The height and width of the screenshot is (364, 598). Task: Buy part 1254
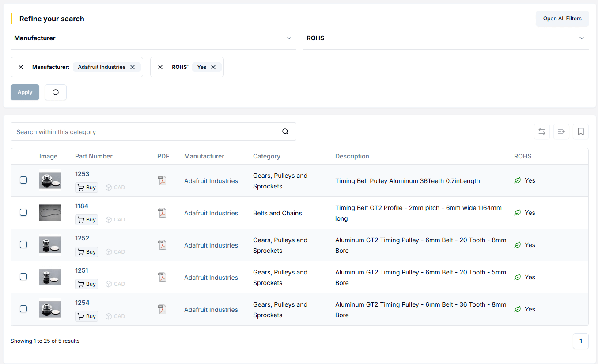(87, 316)
